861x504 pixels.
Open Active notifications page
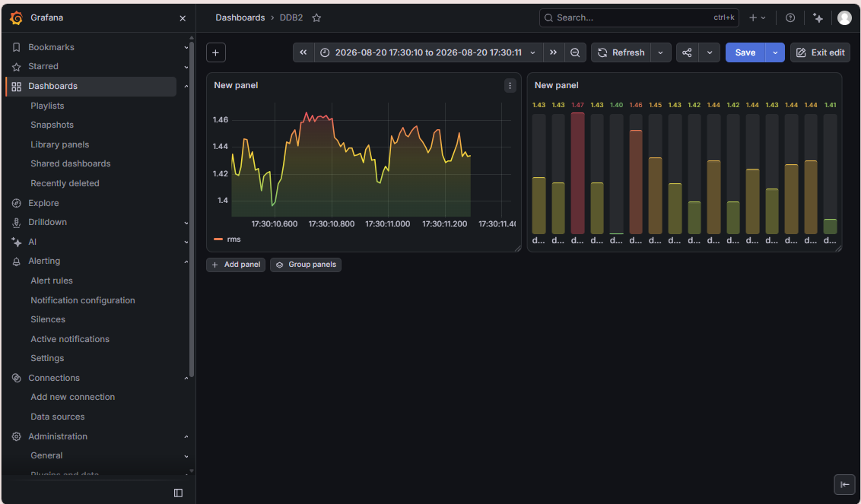point(70,339)
